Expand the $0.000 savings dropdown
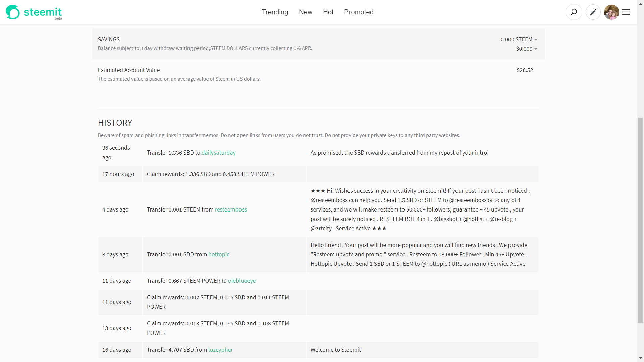Viewport: 644px width, 362px height. pos(527,49)
